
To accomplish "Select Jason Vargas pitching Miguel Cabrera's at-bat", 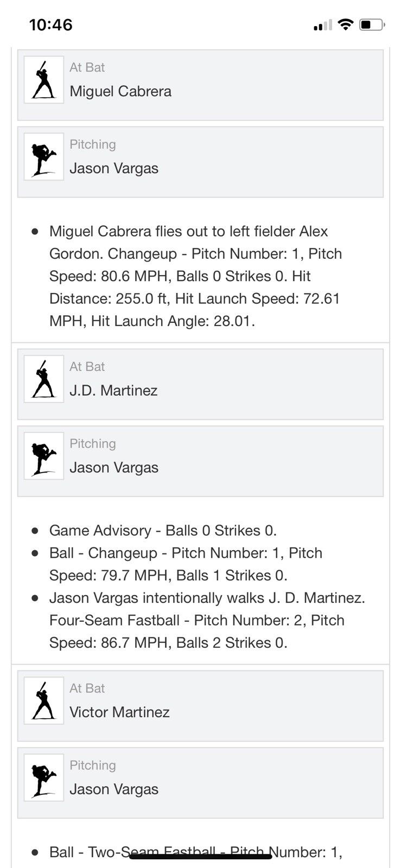I will coord(114,168).
